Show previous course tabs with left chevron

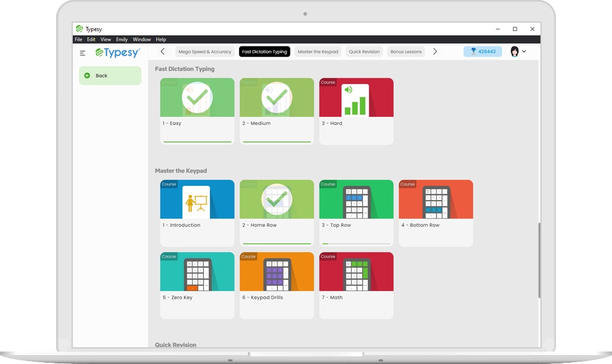click(x=163, y=51)
